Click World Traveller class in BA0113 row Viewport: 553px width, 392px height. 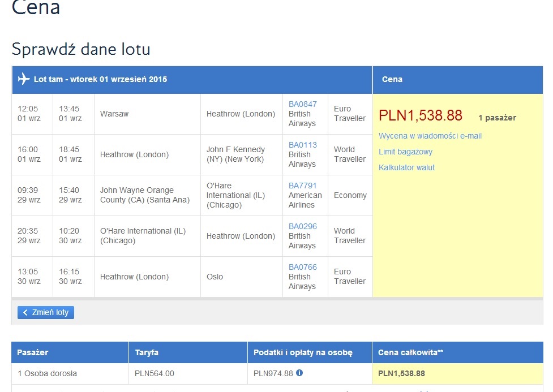click(x=350, y=154)
